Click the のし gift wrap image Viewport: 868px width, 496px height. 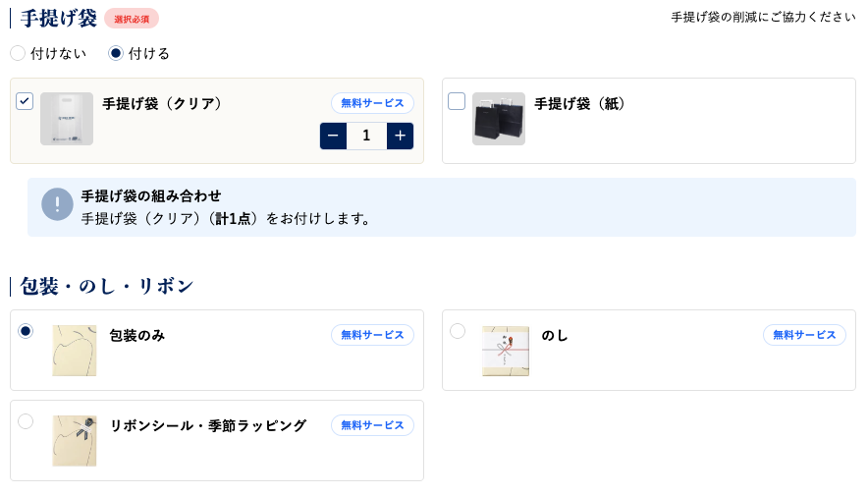tap(506, 351)
